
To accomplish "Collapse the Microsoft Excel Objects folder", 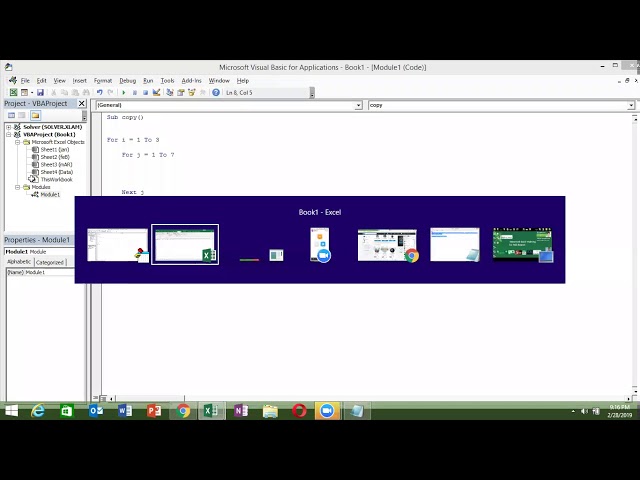I will tap(18, 142).
